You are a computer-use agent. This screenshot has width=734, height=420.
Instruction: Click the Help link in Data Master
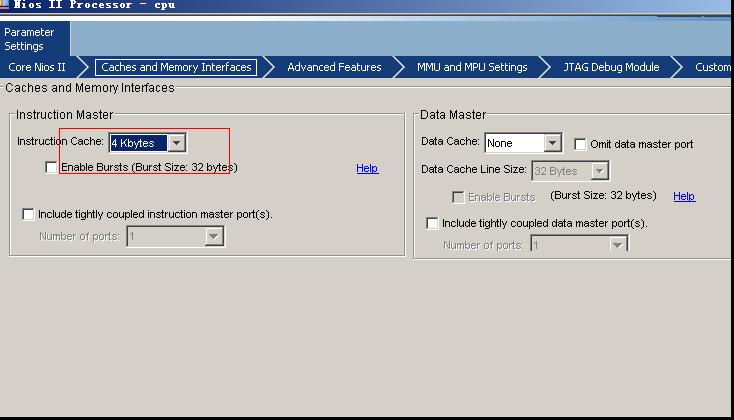point(684,196)
